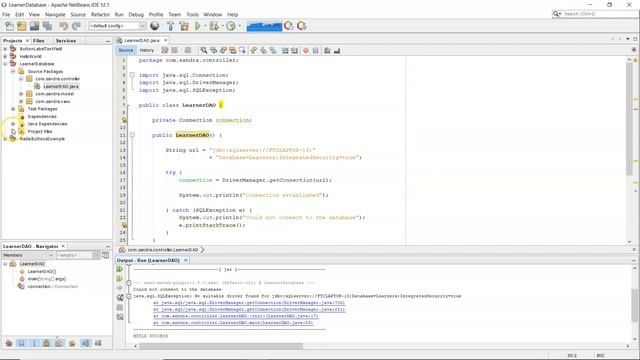The image size is (640, 360).
Task: Click the Find Previous Occurrence icon
Action: 213,50
